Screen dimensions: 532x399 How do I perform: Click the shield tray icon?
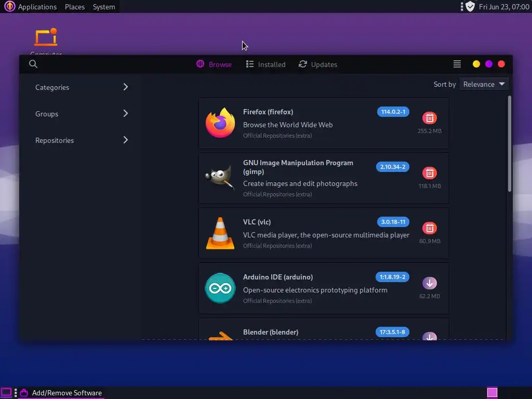click(x=470, y=6)
